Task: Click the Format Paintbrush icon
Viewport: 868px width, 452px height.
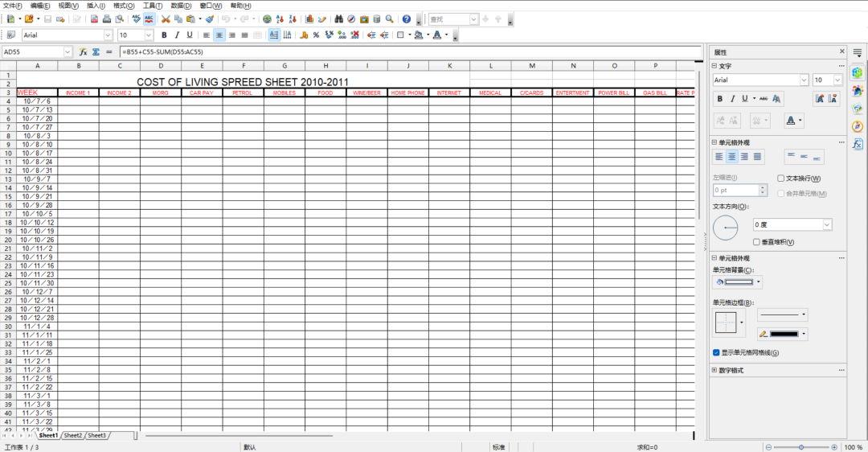Action: point(210,19)
